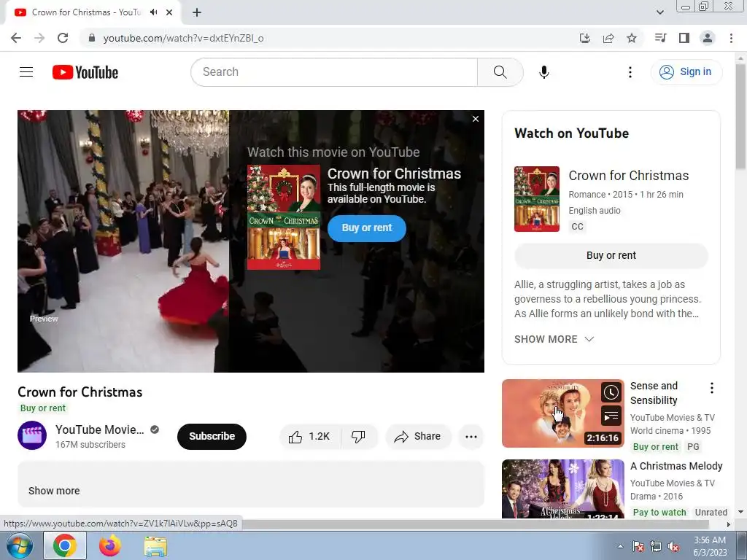Viewport: 747px width, 560px height.
Task: Focus the YouTube Search field
Action: (334, 72)
